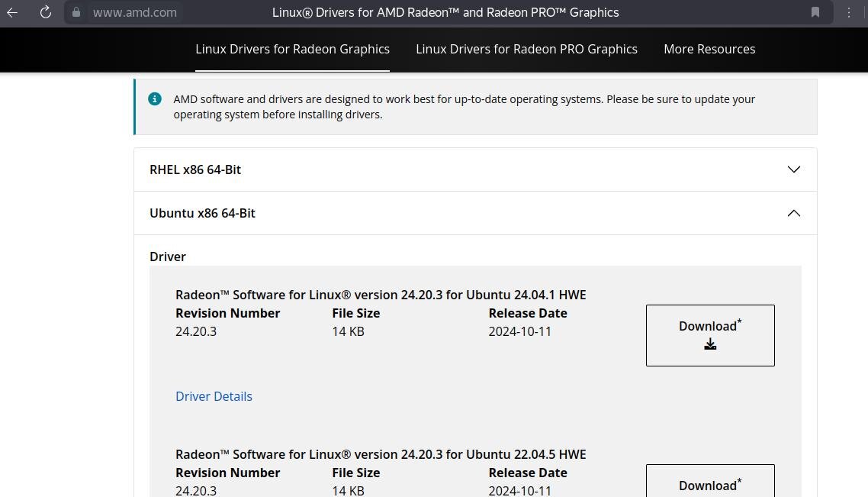Collapse the Ubuntu x86 64-Bit chevron

794,213
